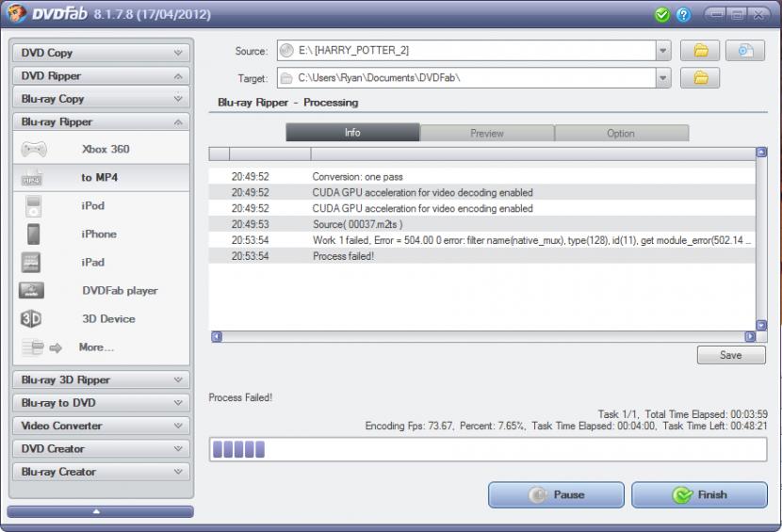Click the Target path input field
782x532 pixels.
click(471, 78)
